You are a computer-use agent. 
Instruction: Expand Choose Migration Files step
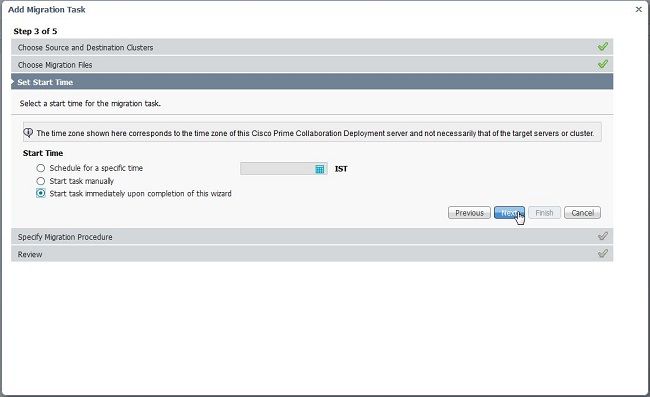312,64
